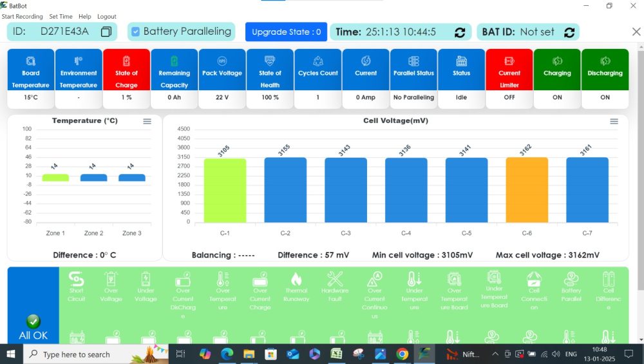Open File Explorer from the taskbar

pyautogui.click(x=249, y=354)
